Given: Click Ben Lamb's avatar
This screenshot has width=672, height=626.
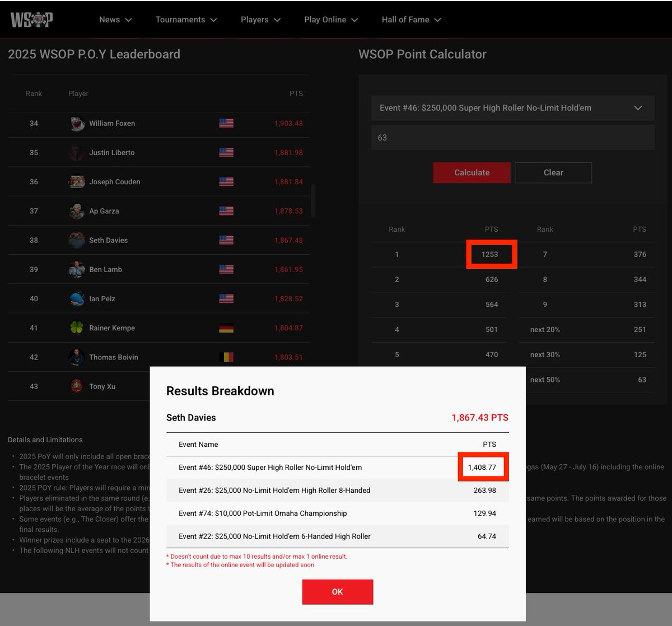Looking at the screenshot, I should (77, 269).
